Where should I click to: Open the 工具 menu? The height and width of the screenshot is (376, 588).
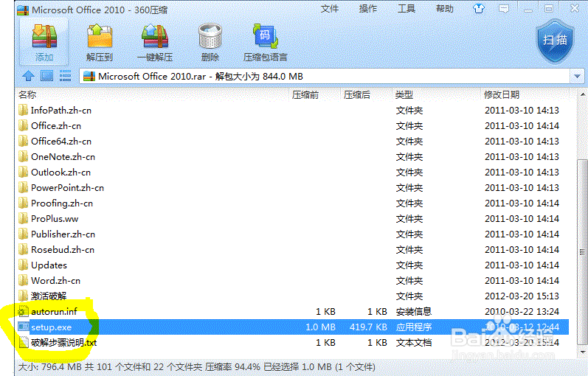coord(406,9)
